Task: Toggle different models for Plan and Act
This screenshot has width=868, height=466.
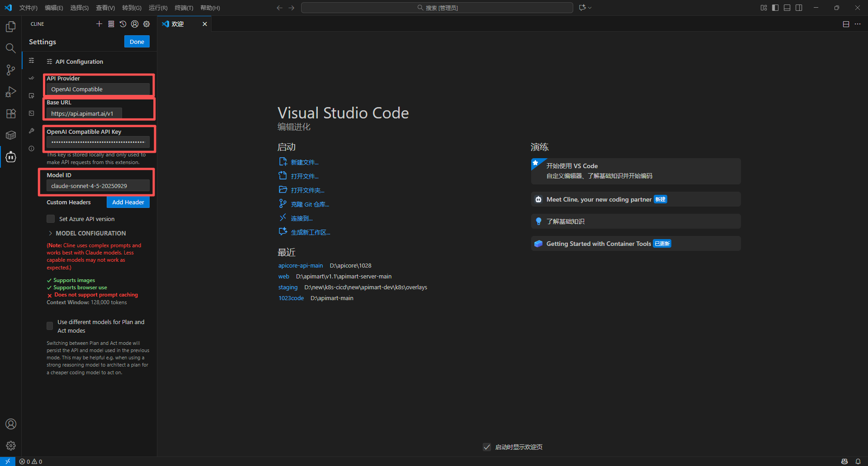Action: click(x=50, y=326)
